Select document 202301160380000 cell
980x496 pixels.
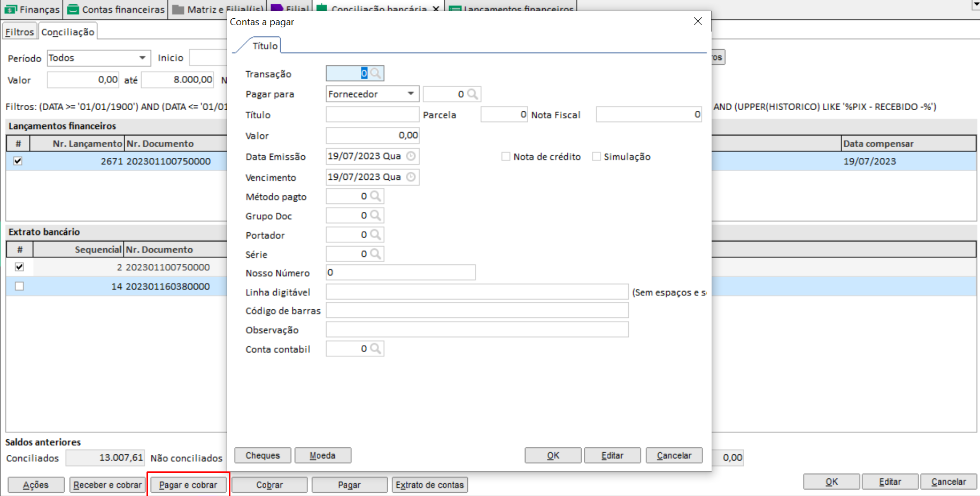[x=168, y=286]
